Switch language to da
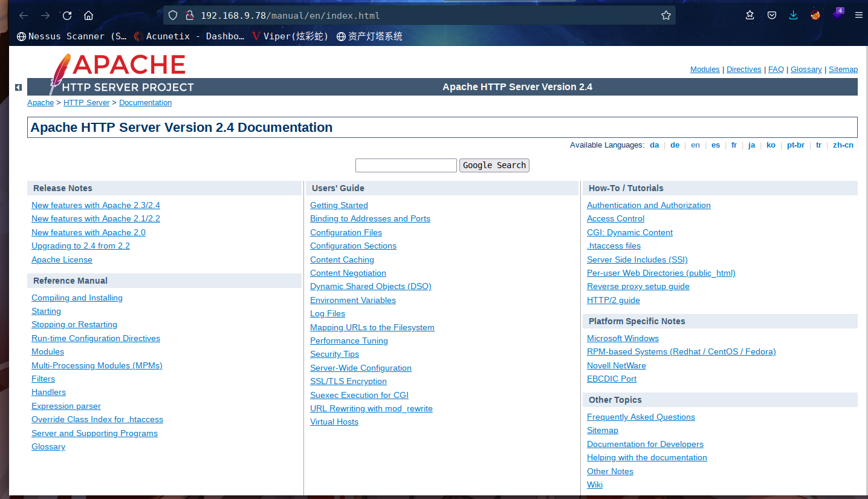The width and height of the screenshot is (868, 499). point(654,145)
